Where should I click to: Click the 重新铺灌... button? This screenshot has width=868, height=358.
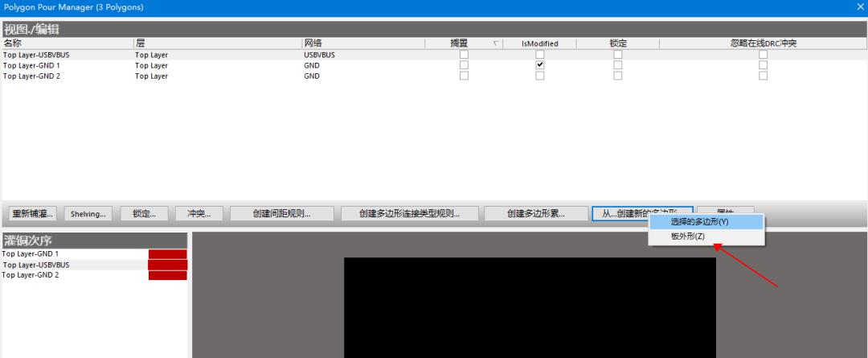point(32,214)
